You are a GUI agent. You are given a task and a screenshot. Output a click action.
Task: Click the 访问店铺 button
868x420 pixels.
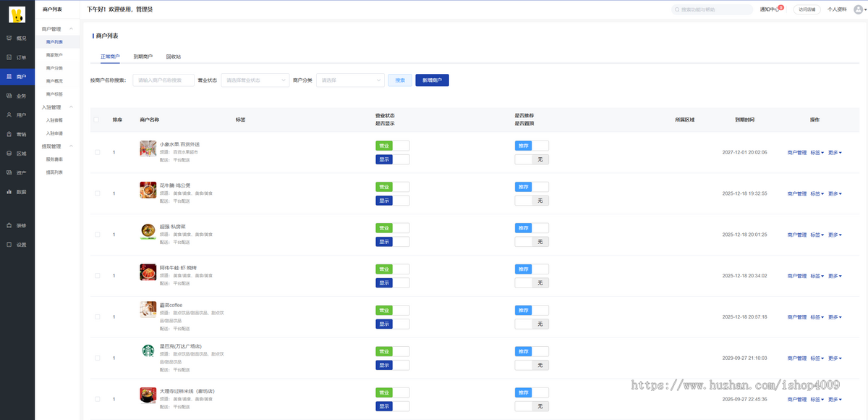coord(807,9)
